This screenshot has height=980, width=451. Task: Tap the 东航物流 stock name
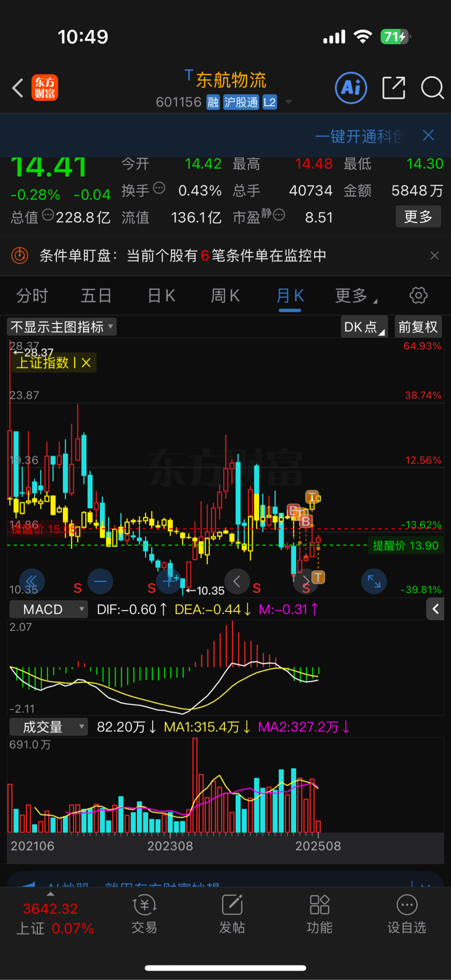coord(231,80)
